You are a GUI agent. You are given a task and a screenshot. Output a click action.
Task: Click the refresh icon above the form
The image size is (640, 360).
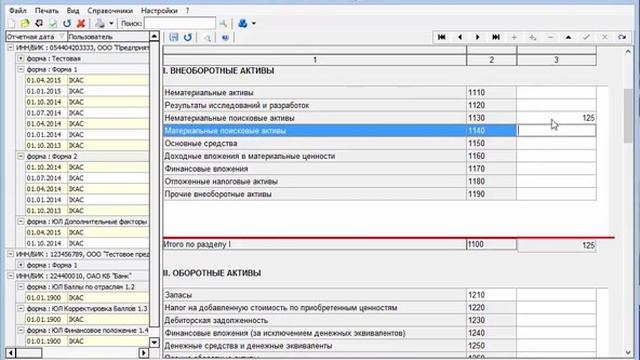(188, 37)
